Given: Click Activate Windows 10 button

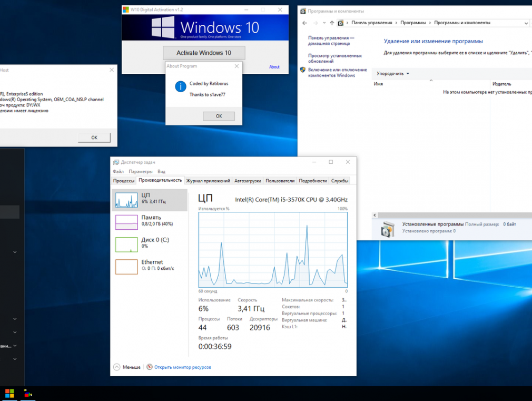Looking at the screenshot, I should 203,53.
